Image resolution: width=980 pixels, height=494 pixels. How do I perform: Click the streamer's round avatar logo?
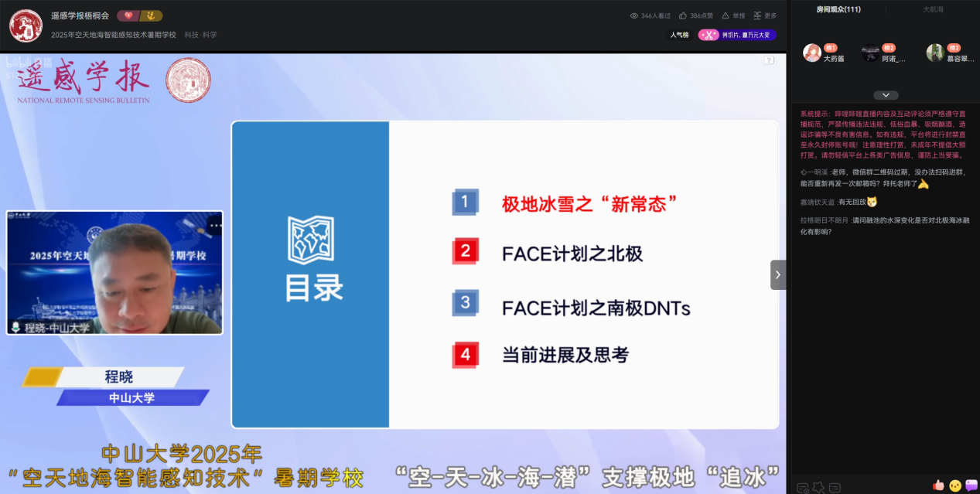[x=26, y=26]
